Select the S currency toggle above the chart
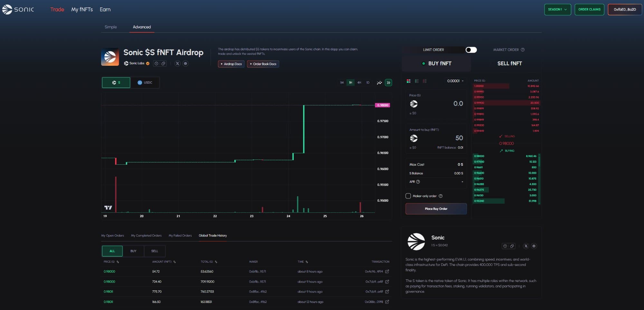This screenshot has height=310, width=644. [116, 82]
